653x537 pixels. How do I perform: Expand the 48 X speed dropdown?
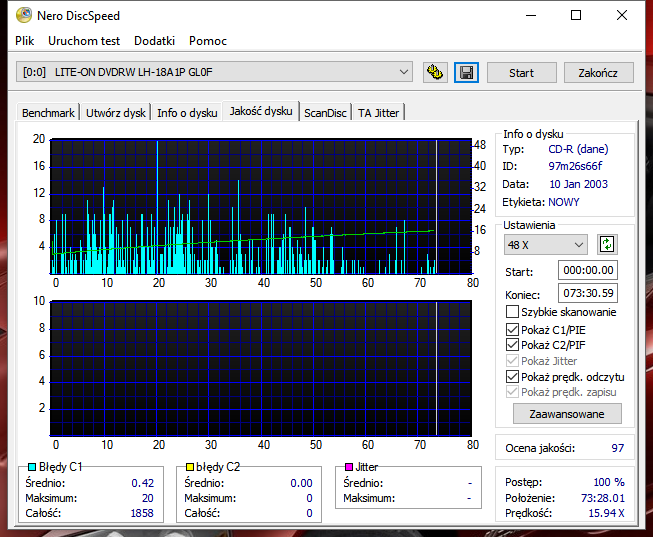click(x=546, y=245)
